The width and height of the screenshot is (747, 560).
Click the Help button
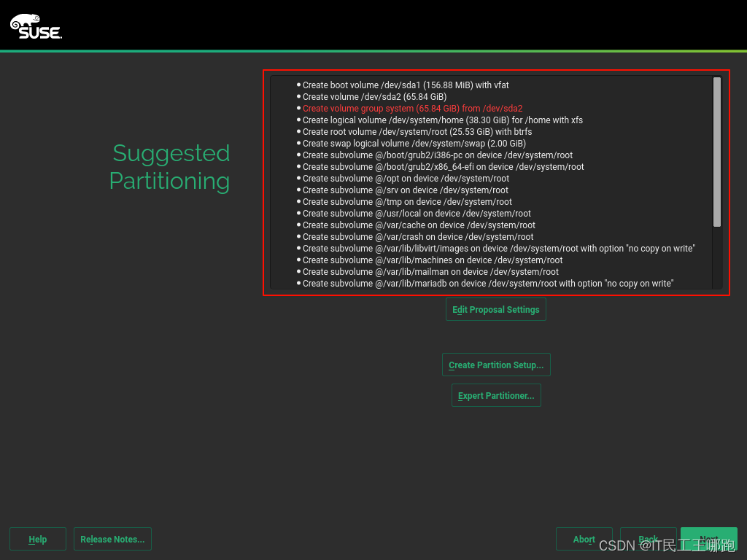[x=37, y=539]
